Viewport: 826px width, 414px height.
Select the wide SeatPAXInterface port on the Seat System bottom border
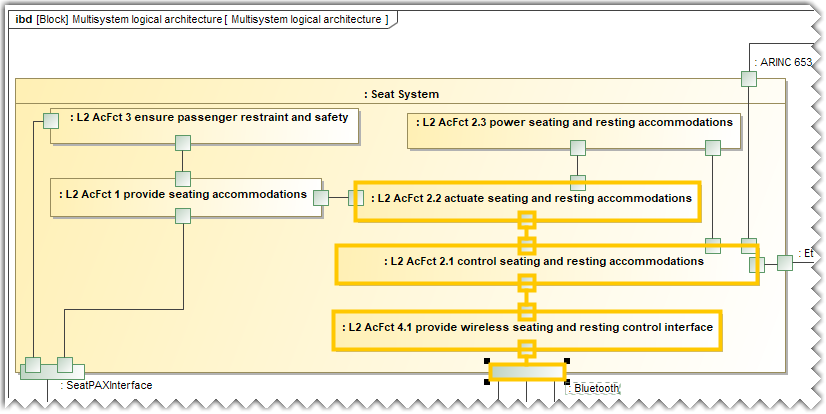(x=52, y=372)
